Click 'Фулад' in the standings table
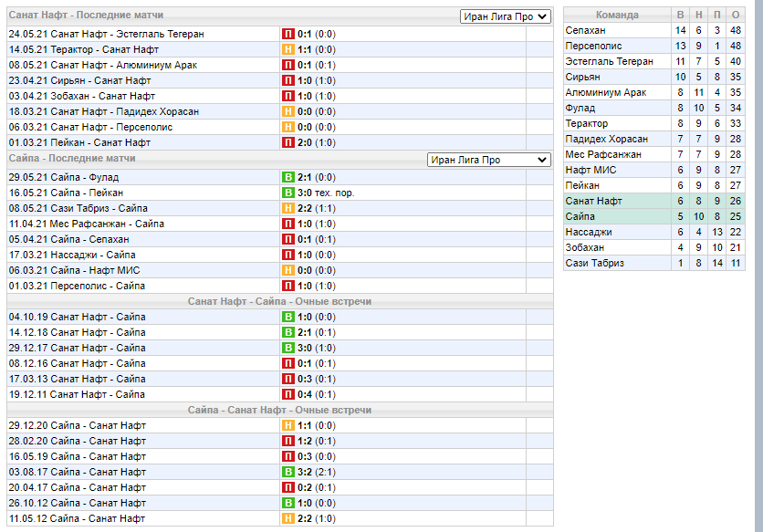The image size is (763, 532). tap(580, 108)
